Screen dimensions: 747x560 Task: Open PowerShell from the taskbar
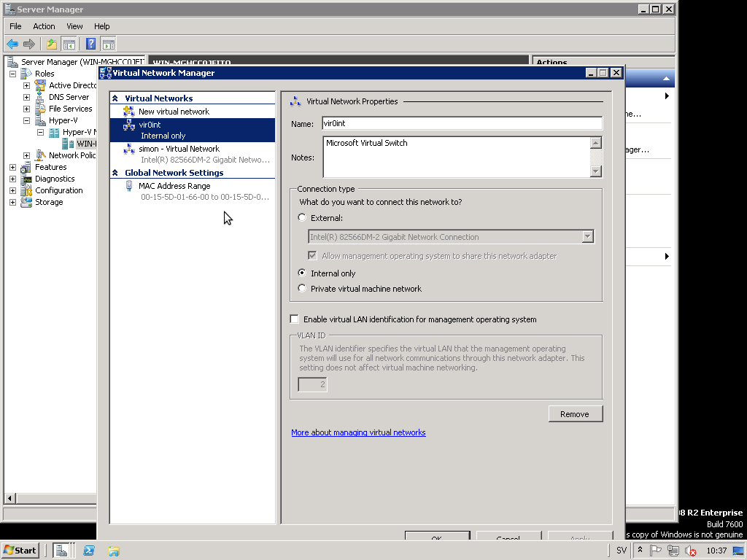(89, 551)
